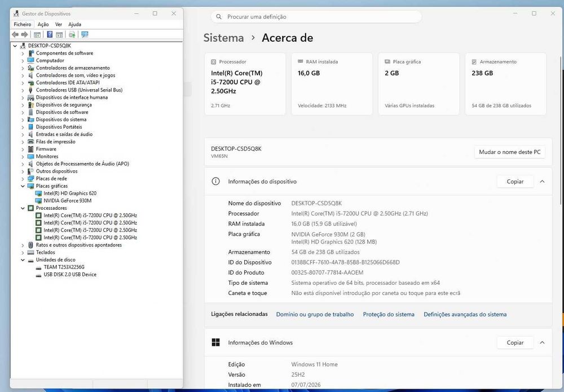
Task: Click Mudar o nome deste PC button
Action: pos(510,152)
